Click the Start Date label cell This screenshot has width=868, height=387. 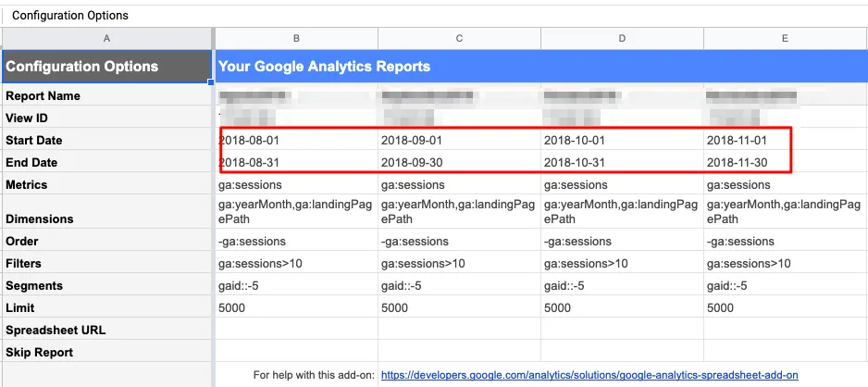[x=106, y=140]
